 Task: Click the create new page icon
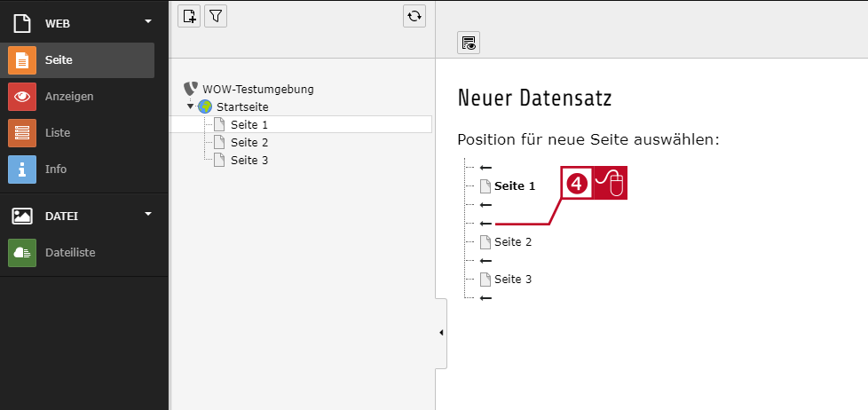tap(189, 16)
